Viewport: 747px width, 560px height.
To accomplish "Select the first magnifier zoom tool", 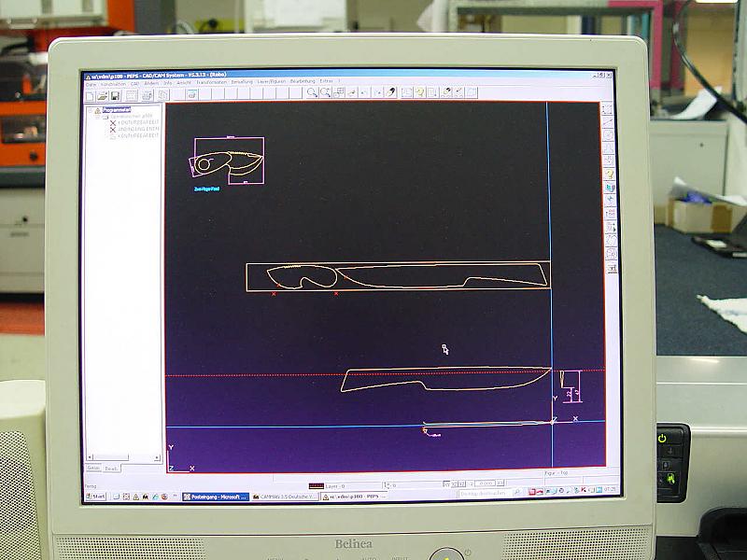I will tap(312, 93).
